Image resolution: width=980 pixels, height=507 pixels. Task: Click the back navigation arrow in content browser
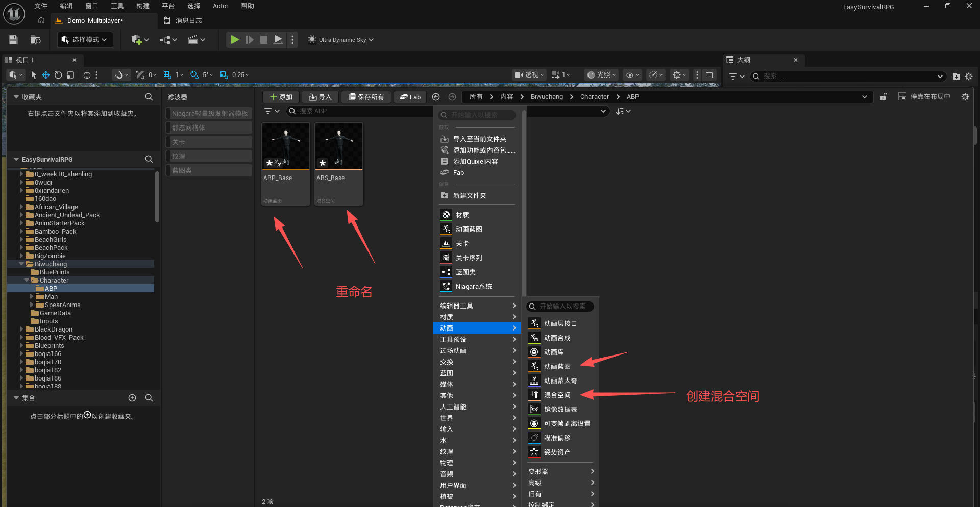click(x=436, y=97)
